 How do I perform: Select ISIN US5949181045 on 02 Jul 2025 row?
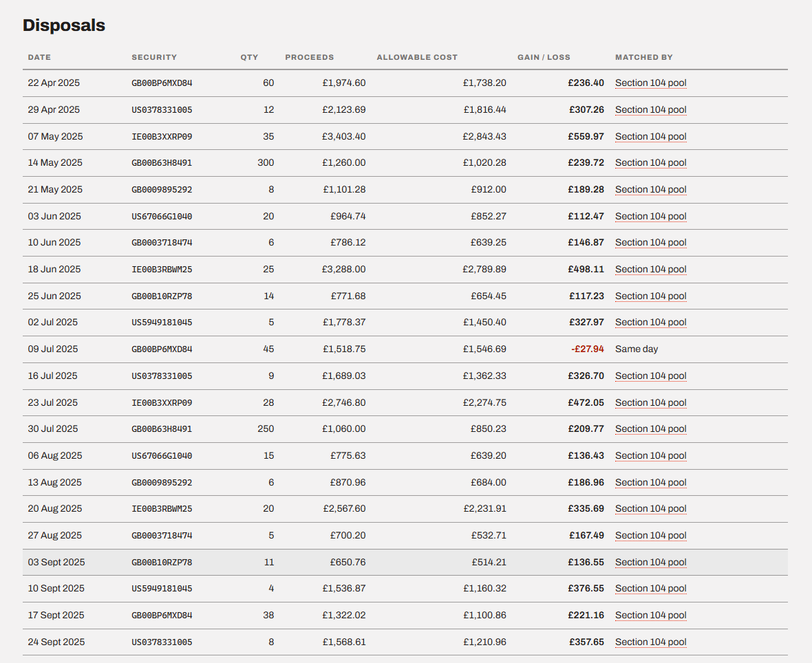coord(162,322)
